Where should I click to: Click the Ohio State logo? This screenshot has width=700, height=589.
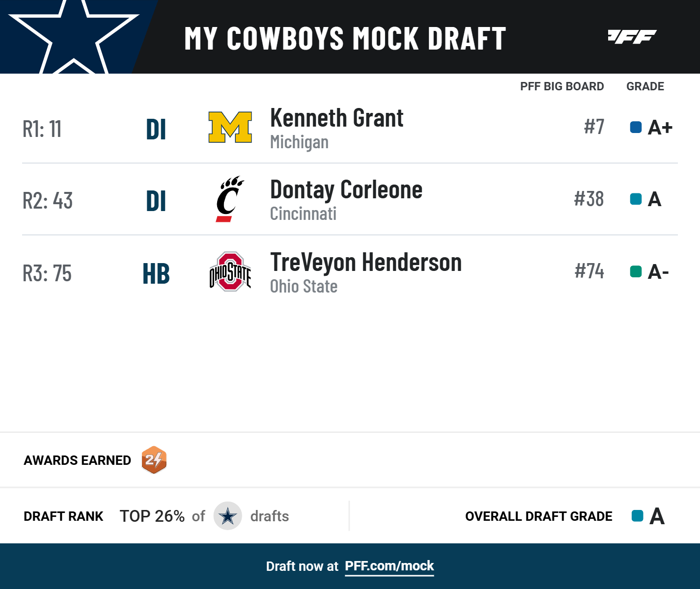230,271
